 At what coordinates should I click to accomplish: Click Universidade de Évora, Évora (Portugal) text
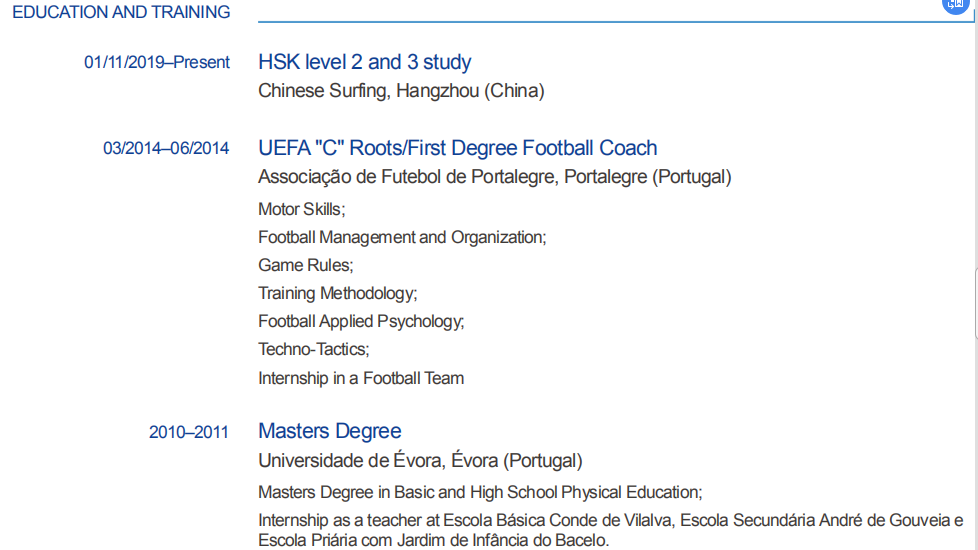tap(420, 461)
